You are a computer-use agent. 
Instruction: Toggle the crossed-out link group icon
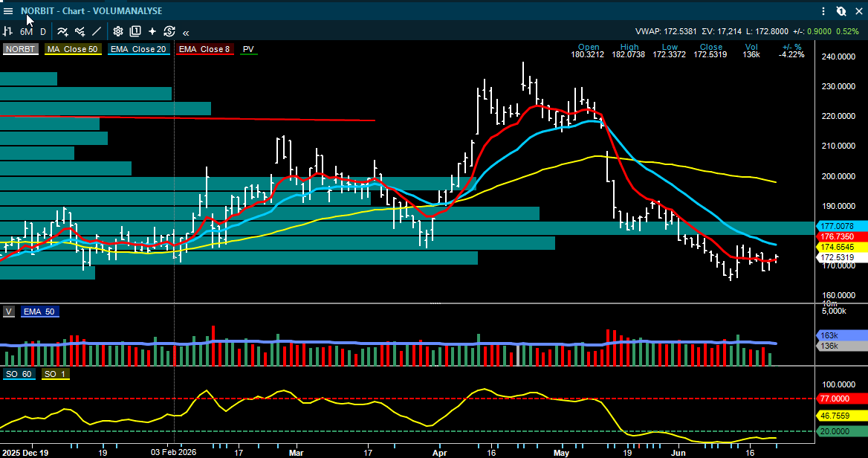point(841,11)
